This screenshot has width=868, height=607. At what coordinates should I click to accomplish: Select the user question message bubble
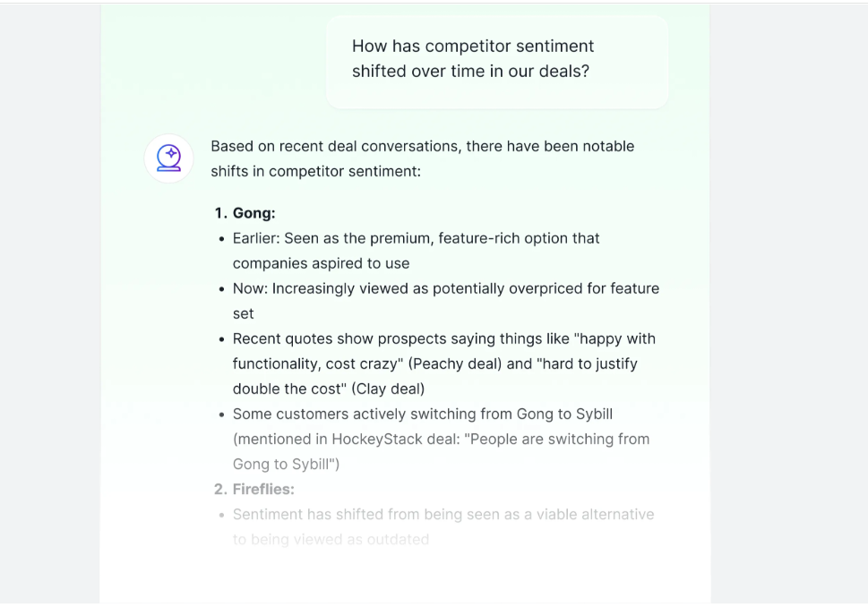coord(497,62)
